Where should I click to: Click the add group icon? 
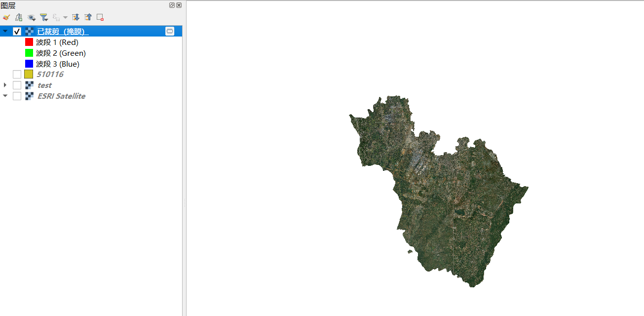pyautogui.click(x=19, y=17)
